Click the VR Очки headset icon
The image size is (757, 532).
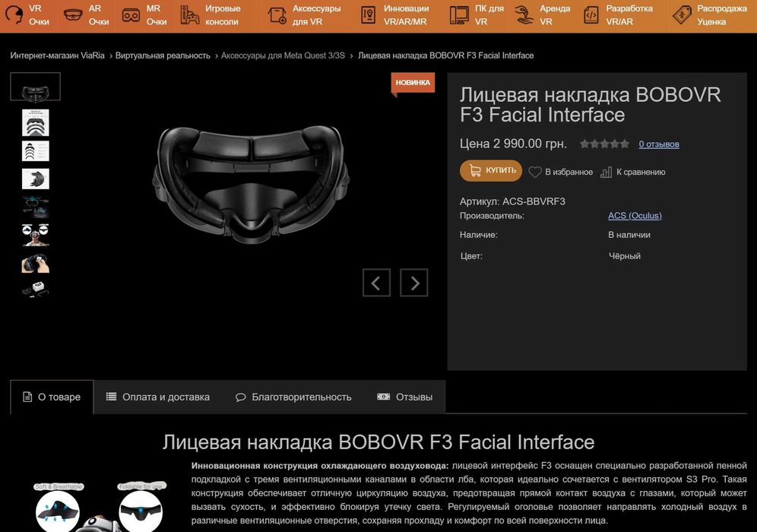pyautogui.click(x=14, y=15)
